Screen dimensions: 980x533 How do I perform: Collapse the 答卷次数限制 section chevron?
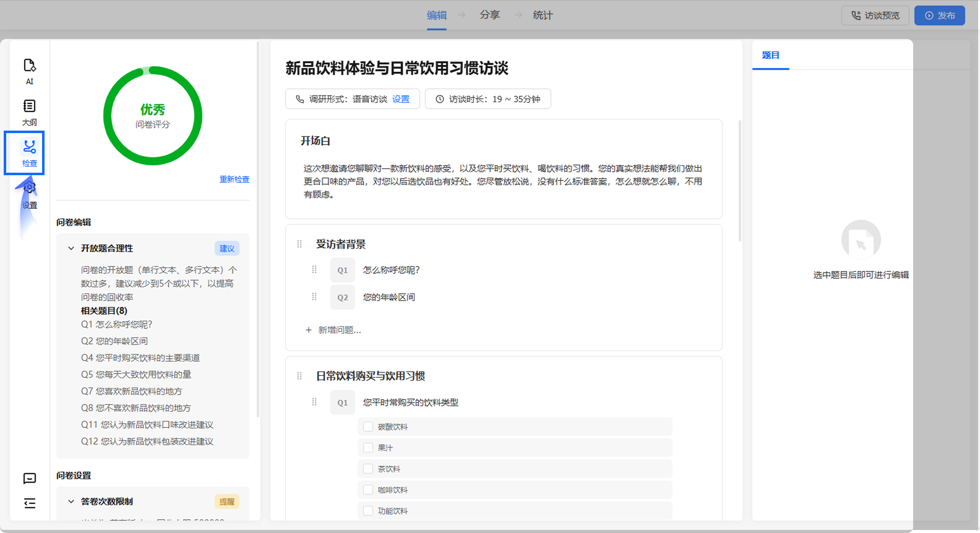tap(71, 502)
